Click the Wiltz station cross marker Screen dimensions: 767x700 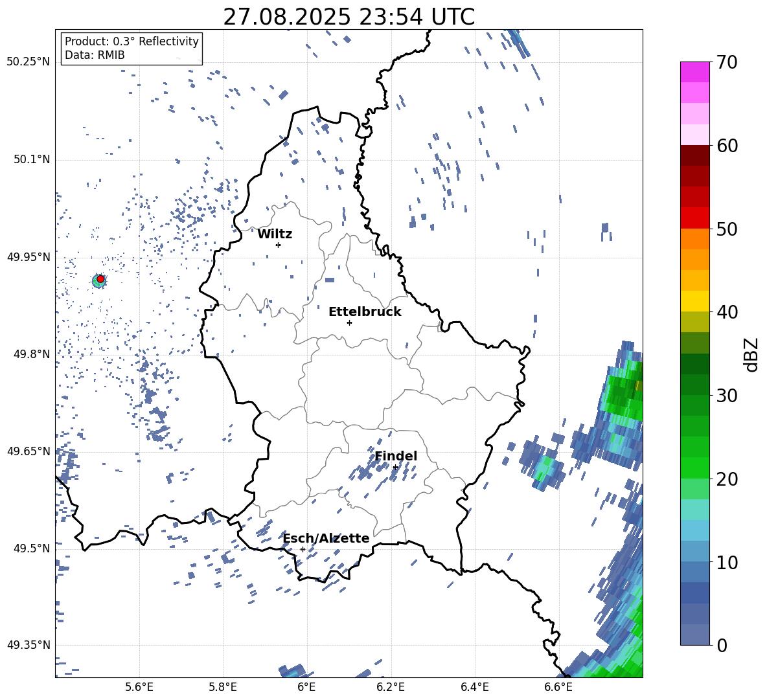coord(279,245)
